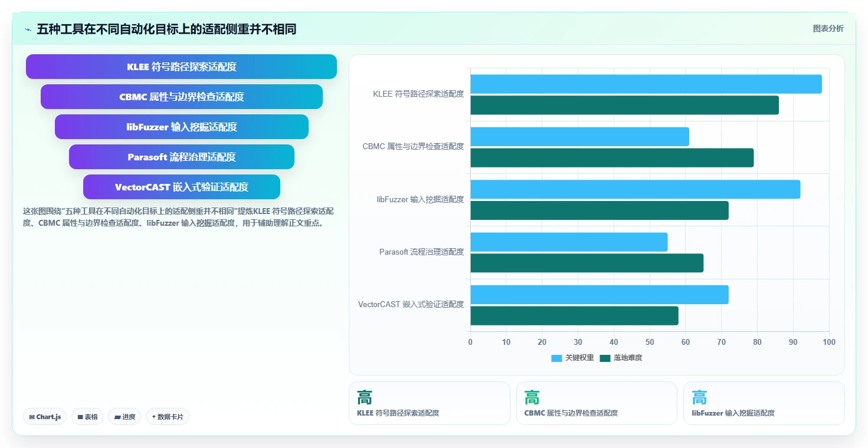Screen dimensions: 868x448
Task: Toggle the 关键权重 legend swatch
Action: point(556,358)
